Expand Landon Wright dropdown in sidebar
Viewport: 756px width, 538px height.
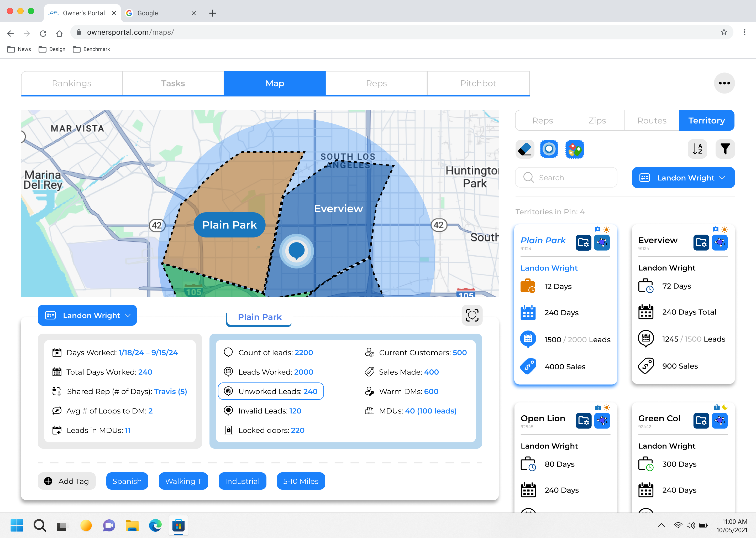tap(683, 178)
